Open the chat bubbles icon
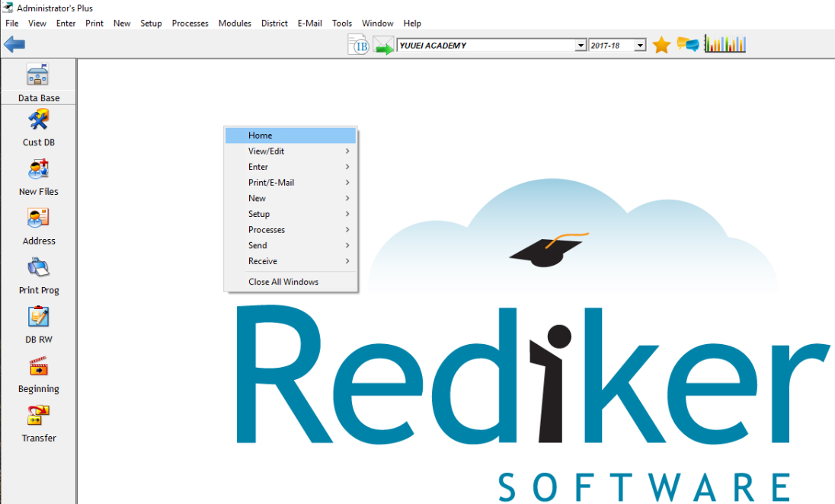This screenshot has width=835, height=504. coord(687,44)
